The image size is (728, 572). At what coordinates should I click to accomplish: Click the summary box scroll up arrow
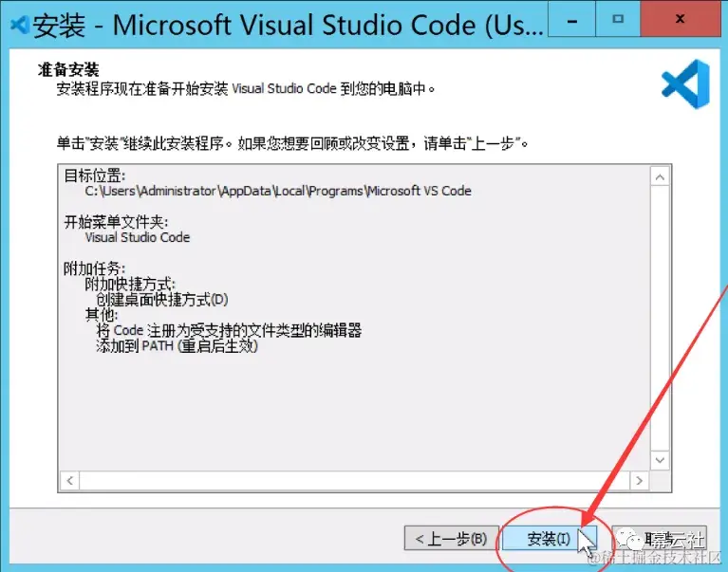(x=660, y=177)
